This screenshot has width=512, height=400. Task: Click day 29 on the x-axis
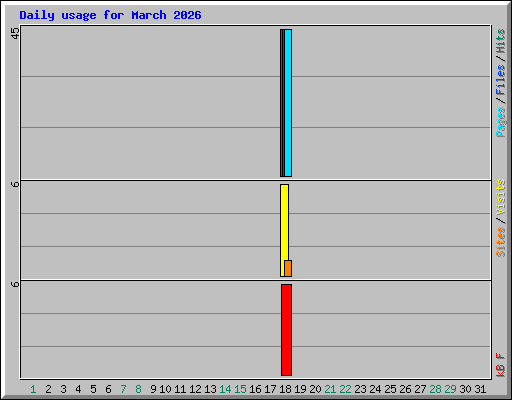pyautogui.click(x=450, y=389)
